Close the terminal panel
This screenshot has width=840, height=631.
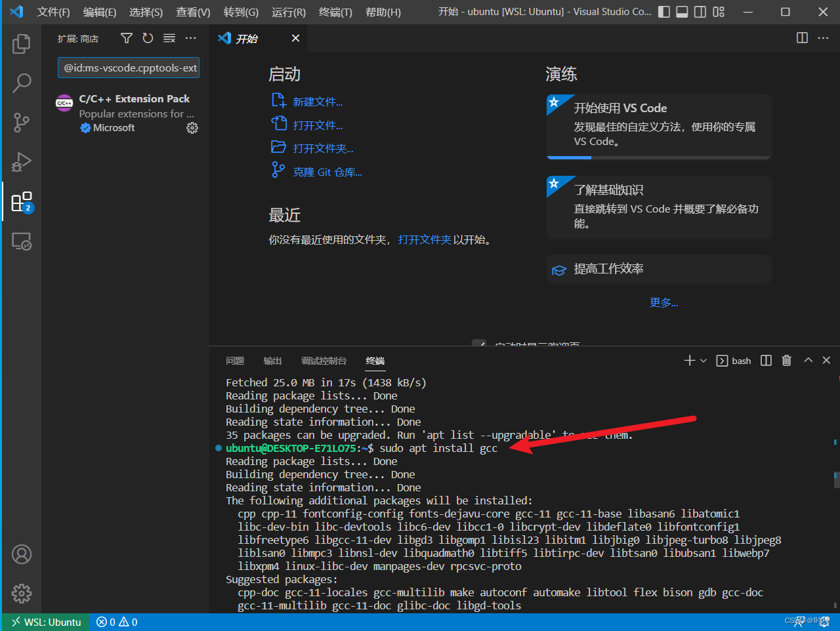tap(826, 361)
